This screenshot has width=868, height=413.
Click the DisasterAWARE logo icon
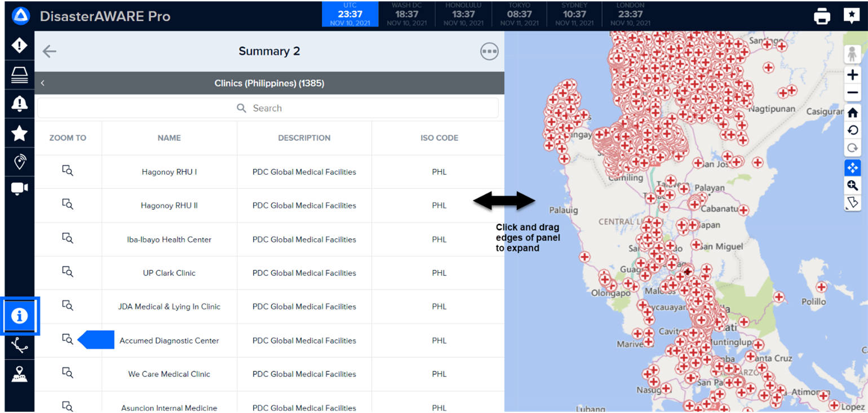pyautogui.click(x=20, y=16)
